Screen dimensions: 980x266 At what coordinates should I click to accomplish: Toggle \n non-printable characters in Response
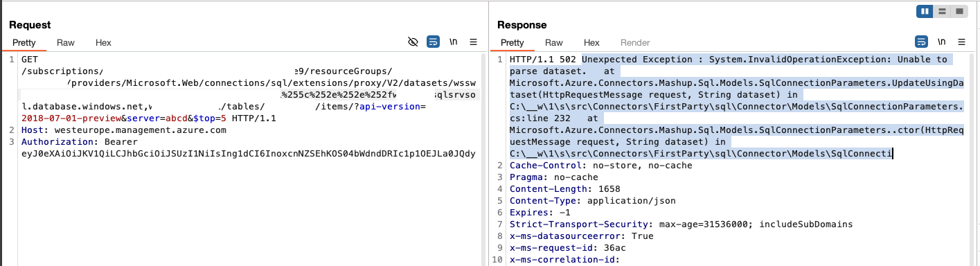point(942,42)
